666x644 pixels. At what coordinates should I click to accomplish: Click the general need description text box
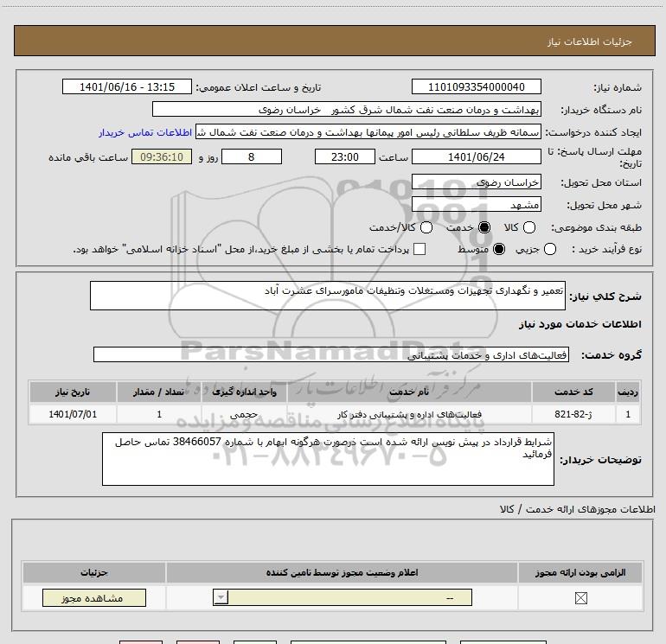(328, 296)
